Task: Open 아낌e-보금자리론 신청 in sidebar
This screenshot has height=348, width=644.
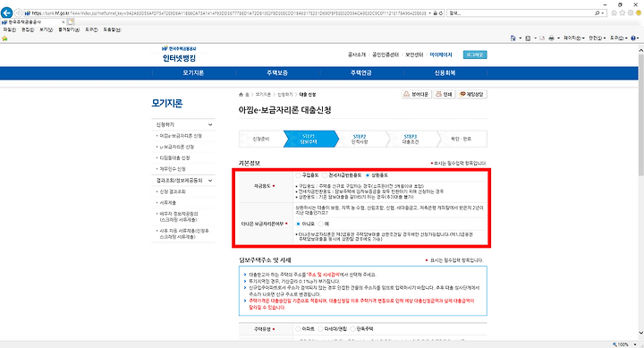Action: coord(181,136)
